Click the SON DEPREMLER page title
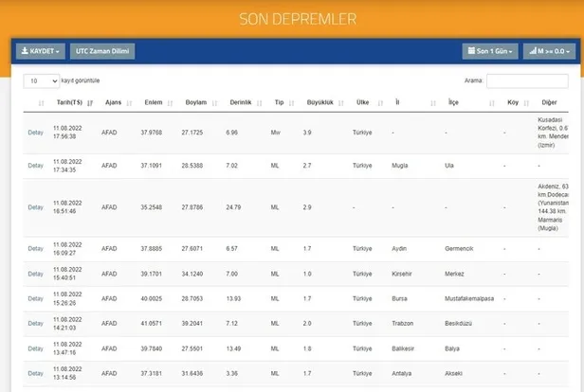 298,19
